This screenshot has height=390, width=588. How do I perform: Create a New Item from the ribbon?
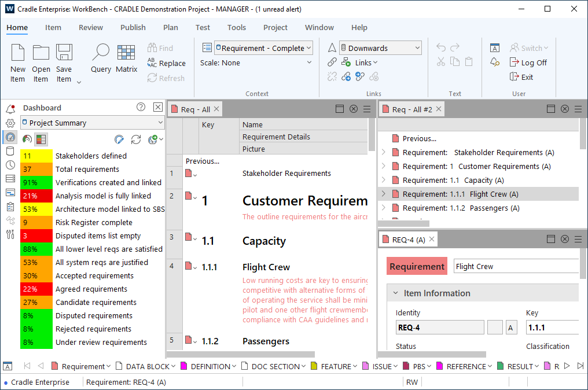[x=17, y=62]
